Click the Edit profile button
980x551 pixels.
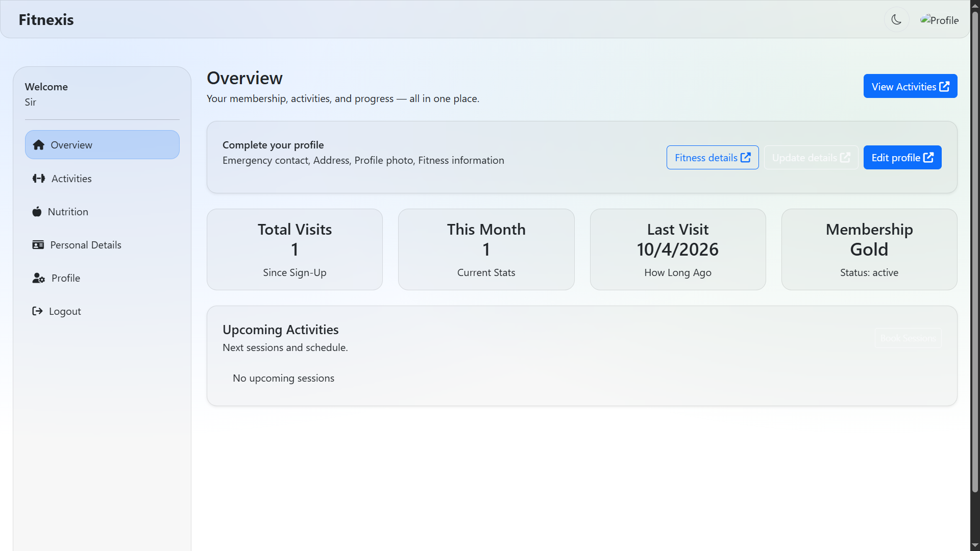coord(902,158)
